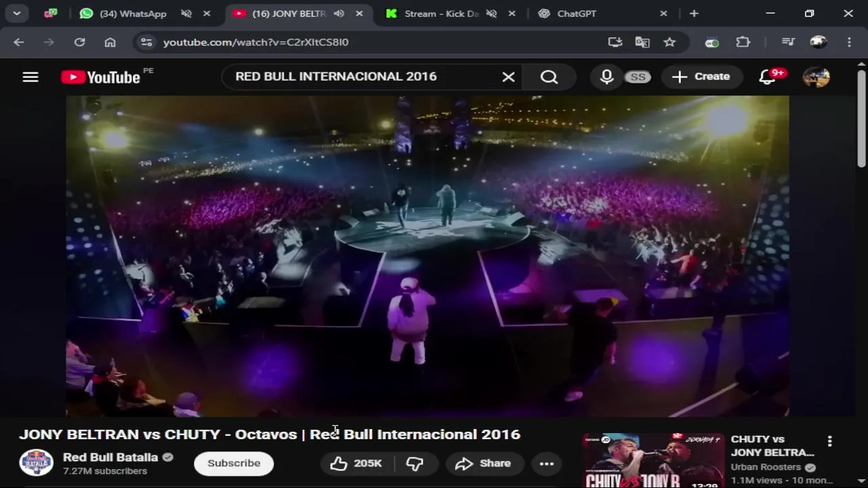Unmute the Kick stream tab audio icon

point(492,14)
